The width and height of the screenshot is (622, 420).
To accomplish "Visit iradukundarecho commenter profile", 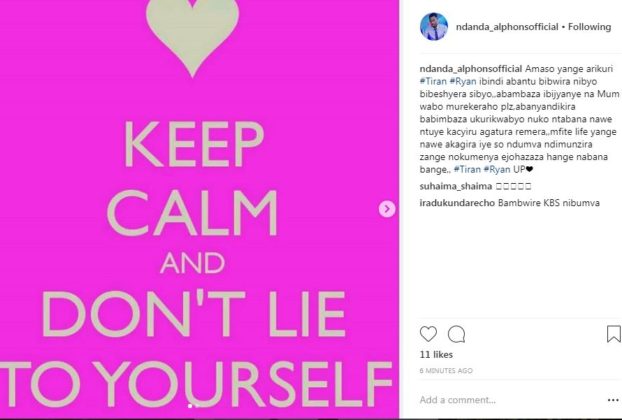I will pos(457,203).
